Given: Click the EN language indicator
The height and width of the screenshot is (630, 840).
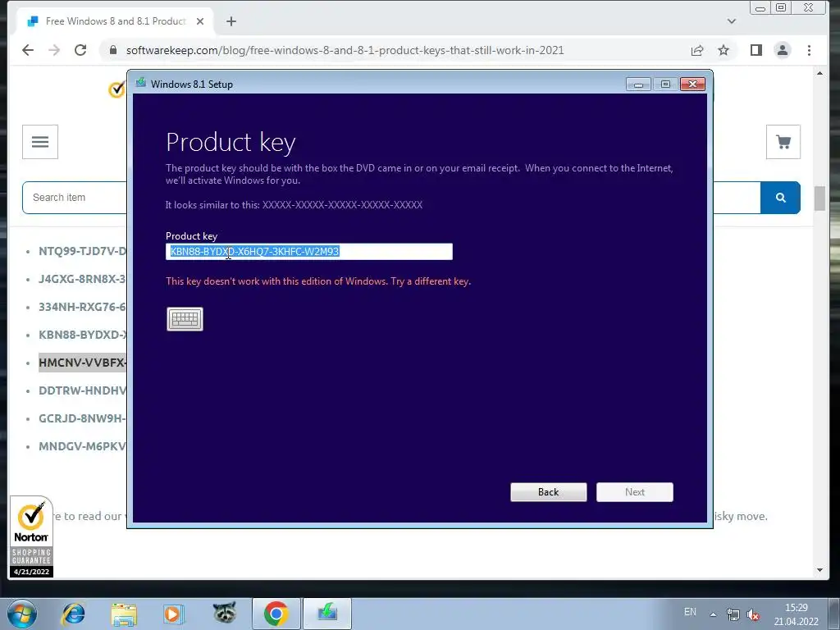Looking at the screenshot, I should [x=690, y=612].
